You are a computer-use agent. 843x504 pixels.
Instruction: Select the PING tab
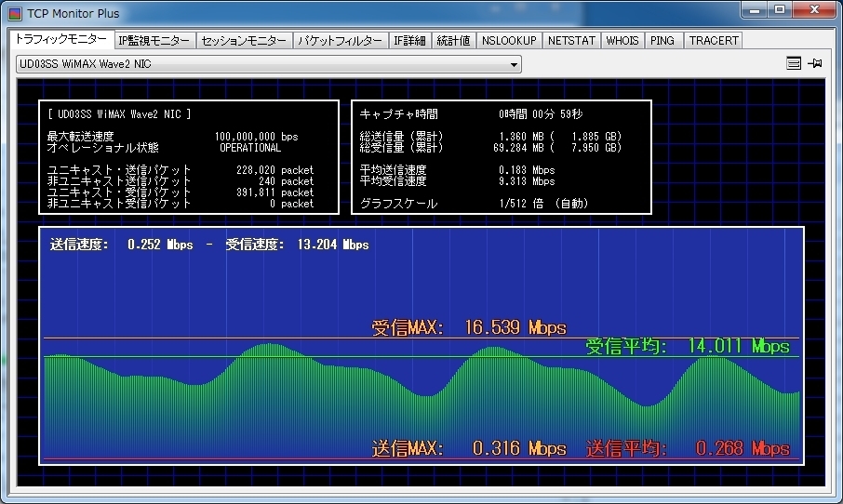[x=662, y=41]
